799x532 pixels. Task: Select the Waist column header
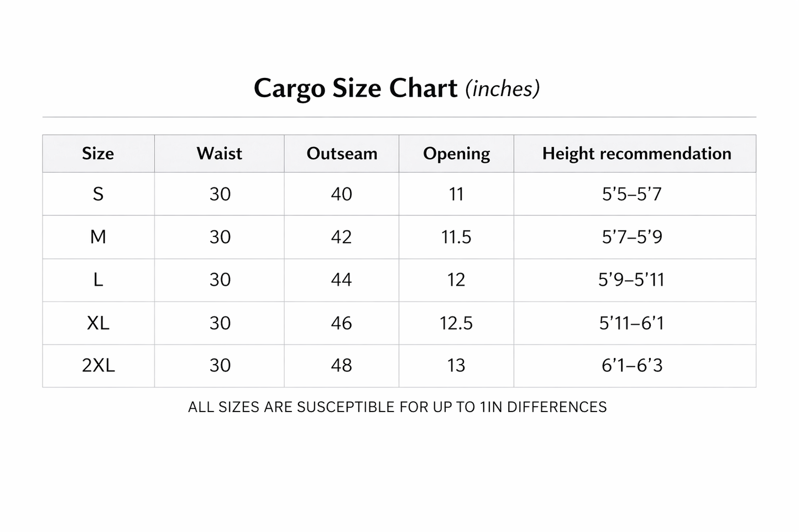[220, 154]
